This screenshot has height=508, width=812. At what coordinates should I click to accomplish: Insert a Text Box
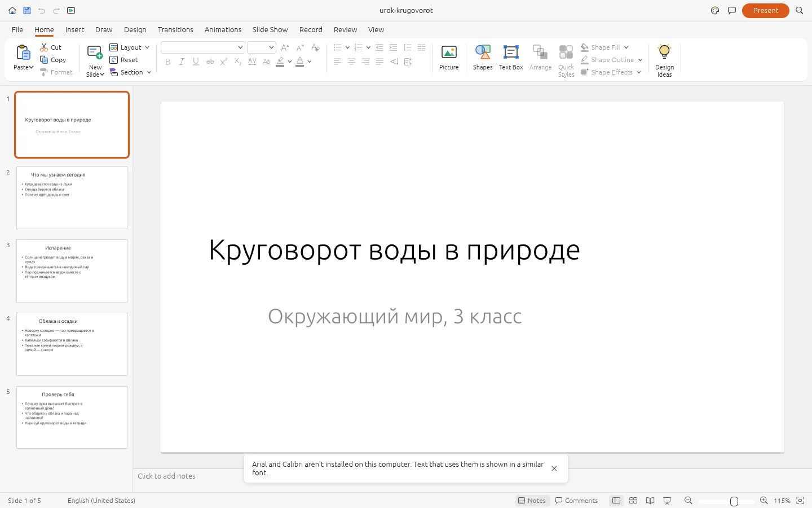click(x=511, y=58)
